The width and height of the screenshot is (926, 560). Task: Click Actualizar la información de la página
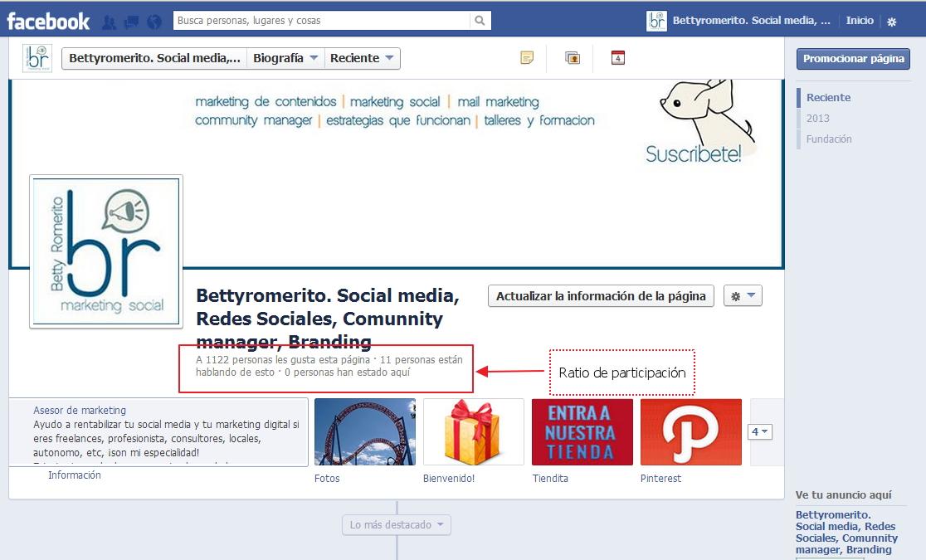(601, 296)
